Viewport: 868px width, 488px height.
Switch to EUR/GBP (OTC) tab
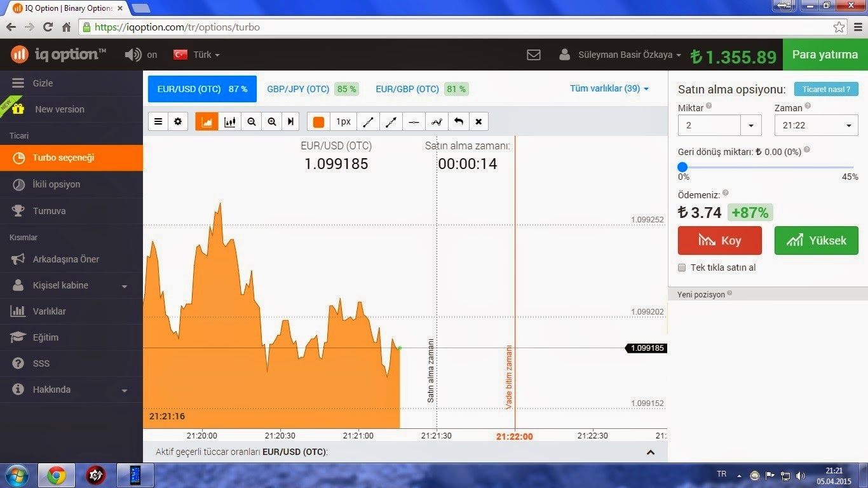[x=422, y=89]
